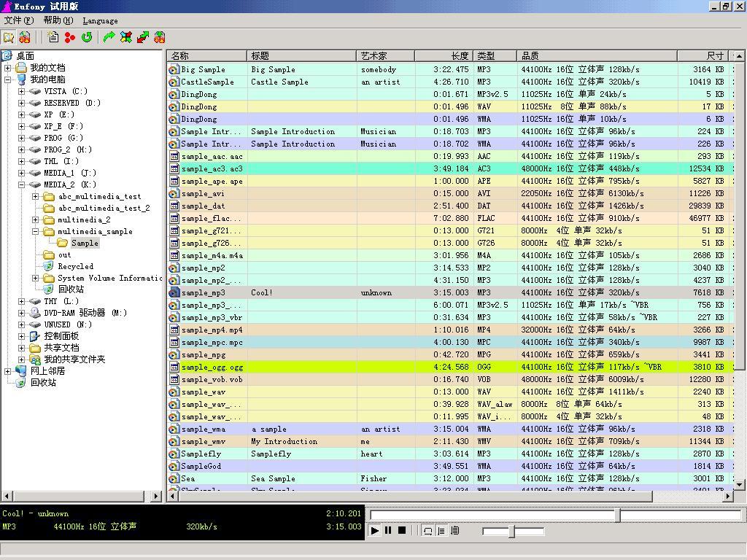Click the file icon of CastleSample
747x560 pixels.
coord(174,82)
